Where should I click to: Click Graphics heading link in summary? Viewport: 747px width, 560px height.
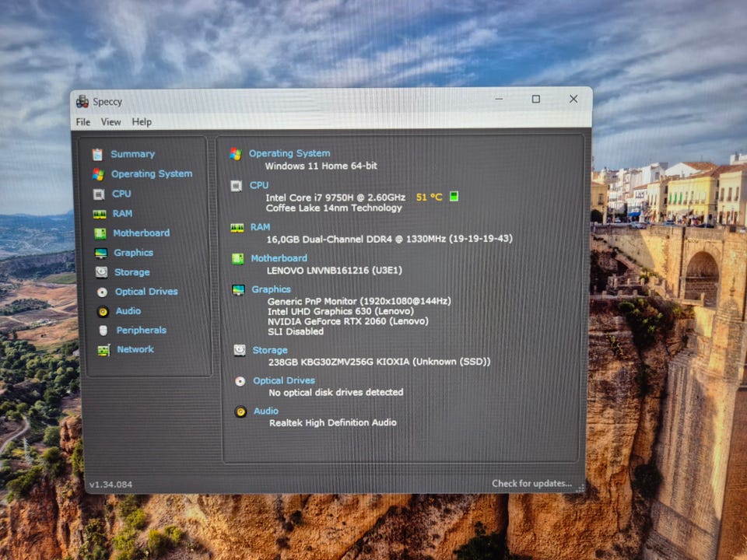(271, 289)
